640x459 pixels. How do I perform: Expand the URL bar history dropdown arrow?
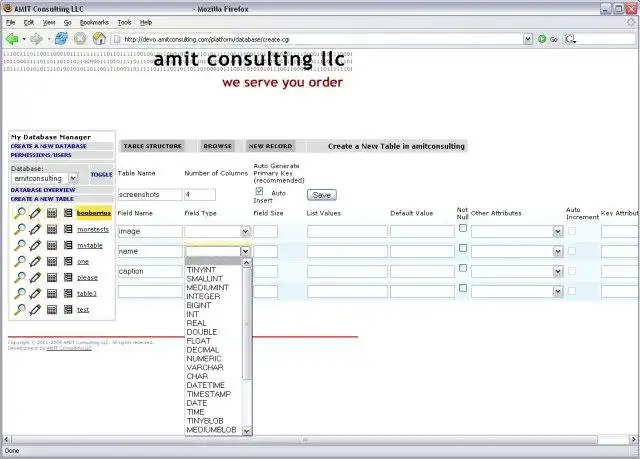[528, 39]
